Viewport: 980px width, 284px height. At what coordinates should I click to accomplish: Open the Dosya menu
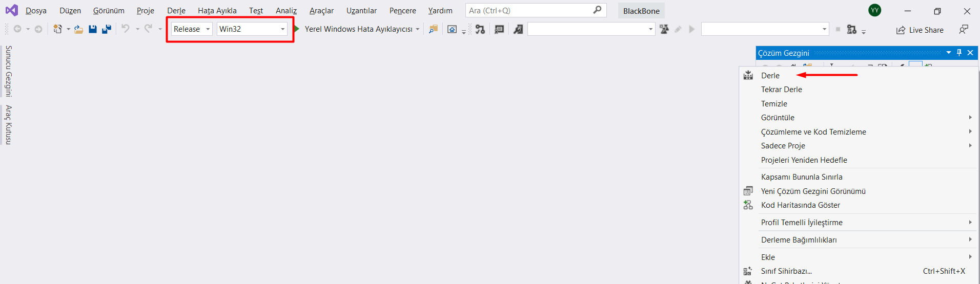pyautogui.click(x=36, y=10)
